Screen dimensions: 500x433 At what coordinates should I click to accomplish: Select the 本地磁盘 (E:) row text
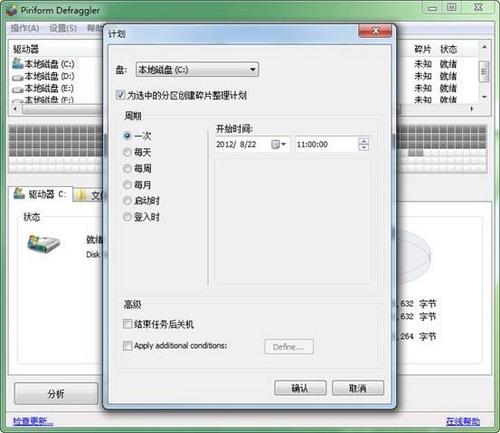49,88
